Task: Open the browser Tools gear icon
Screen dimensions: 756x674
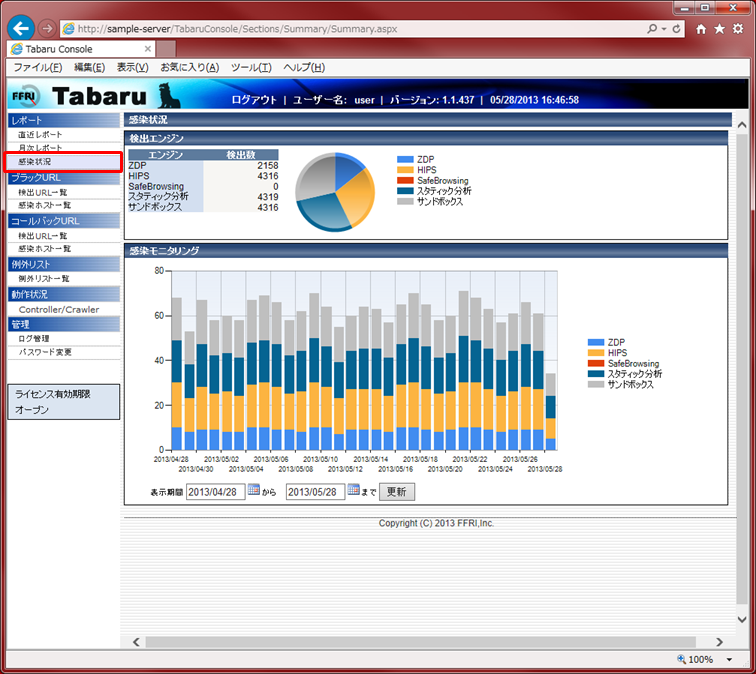Action: point(738,29)
